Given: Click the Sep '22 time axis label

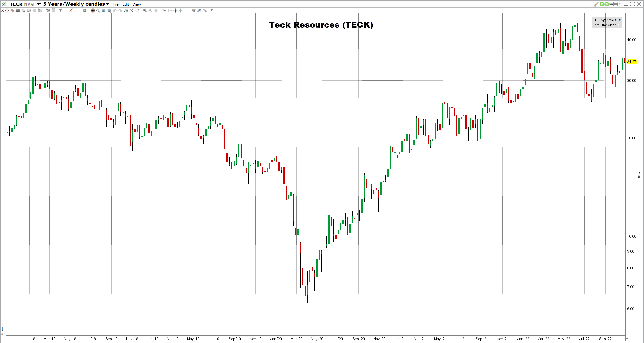Looking at the screenshot, I should (x=605, y=339).
